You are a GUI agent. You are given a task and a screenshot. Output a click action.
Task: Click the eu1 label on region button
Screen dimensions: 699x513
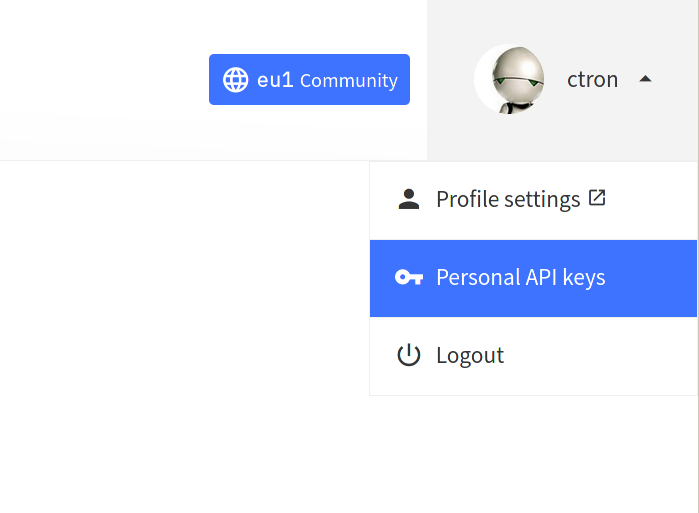click(275, 80)
